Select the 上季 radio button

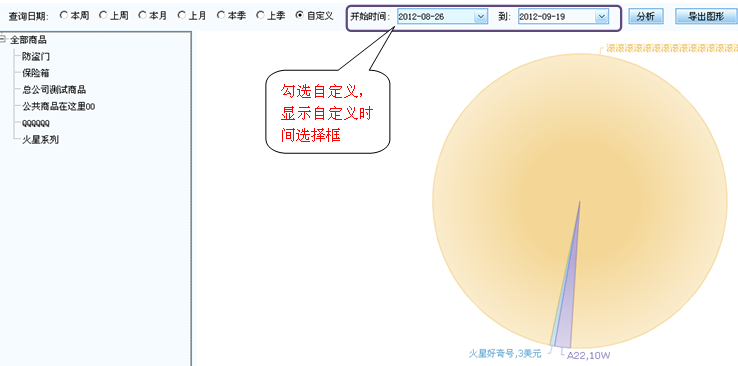tap(260, 16)
